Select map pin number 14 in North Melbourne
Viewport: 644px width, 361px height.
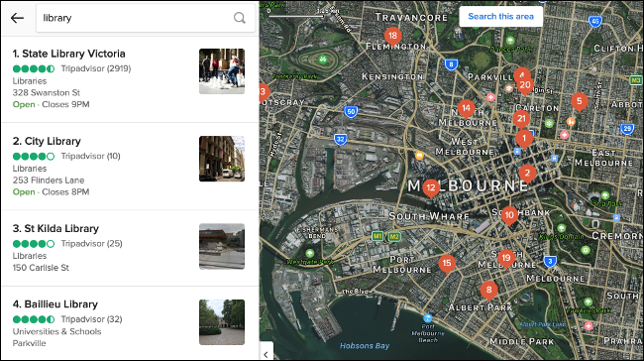click(x=467, y=109)
